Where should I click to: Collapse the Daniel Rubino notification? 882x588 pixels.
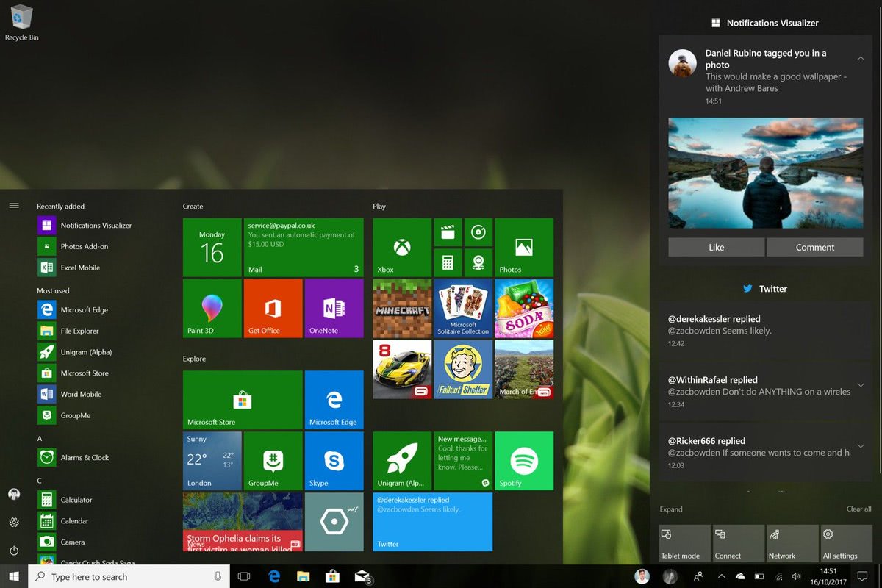click(x=860, y=57)
